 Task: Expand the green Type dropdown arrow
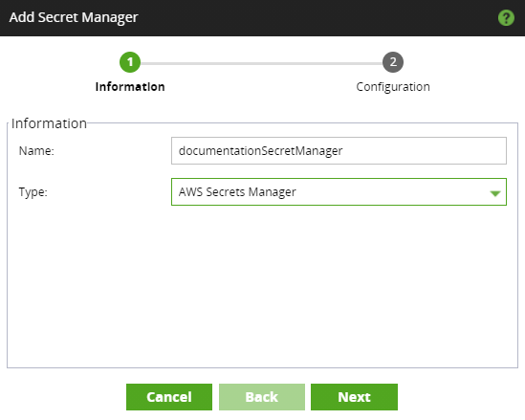(494, 193)
